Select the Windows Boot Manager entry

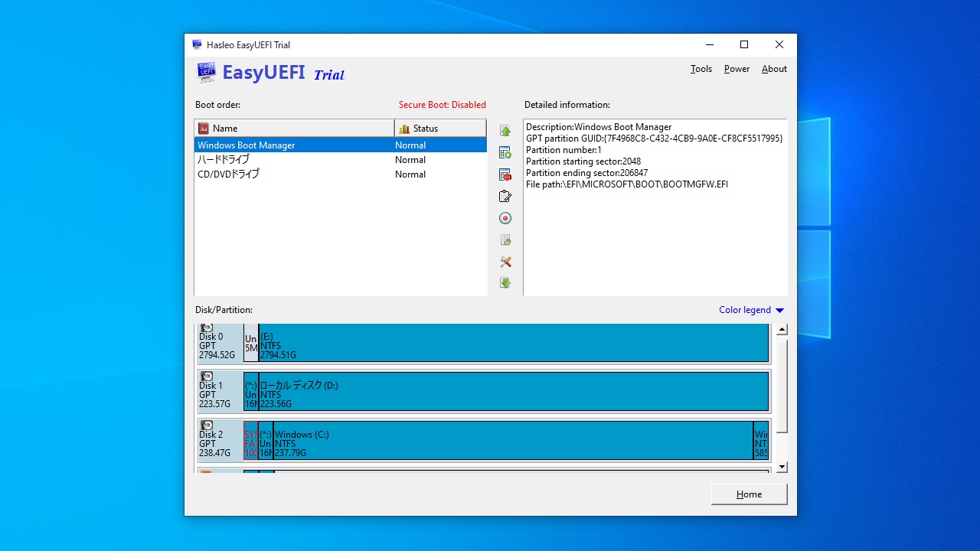(340, 145)
